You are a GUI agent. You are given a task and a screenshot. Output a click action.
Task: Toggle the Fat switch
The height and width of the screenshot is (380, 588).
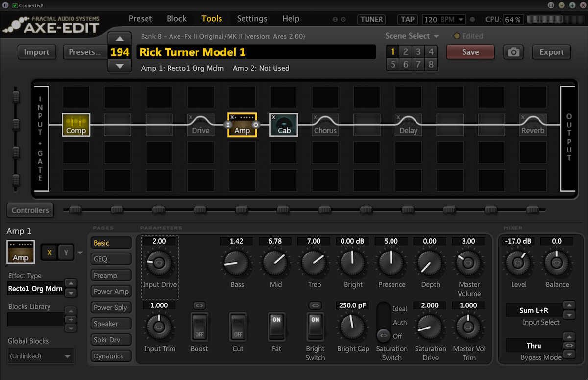click(276, 327)
